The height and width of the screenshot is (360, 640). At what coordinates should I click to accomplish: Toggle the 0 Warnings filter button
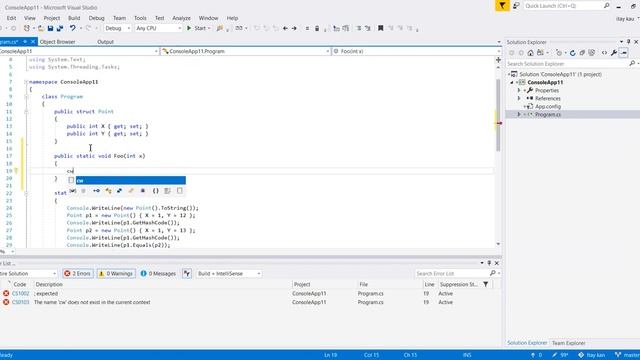click(116, 273)
